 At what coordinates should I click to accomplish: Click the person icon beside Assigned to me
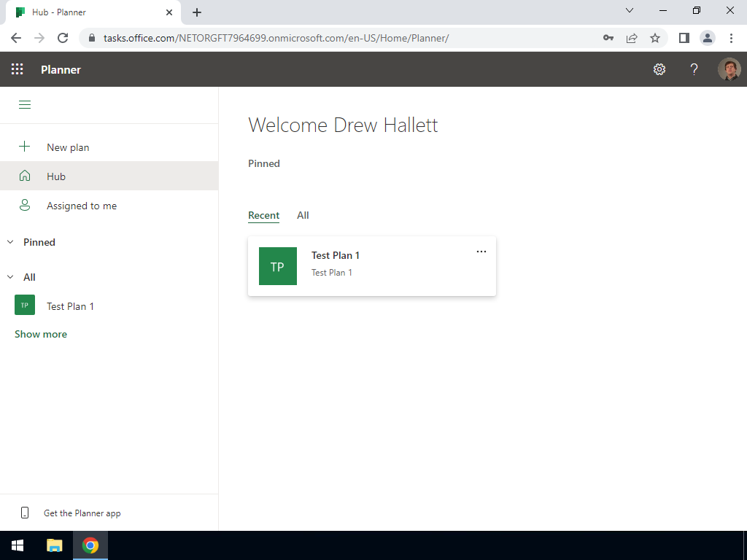pos(25,205)
